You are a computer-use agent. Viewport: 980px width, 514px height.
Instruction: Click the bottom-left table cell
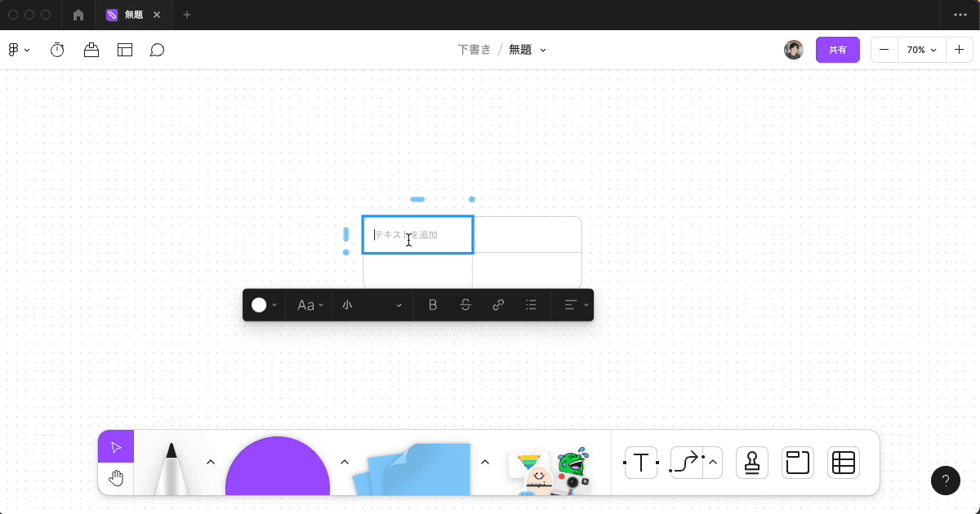(417, 270)
